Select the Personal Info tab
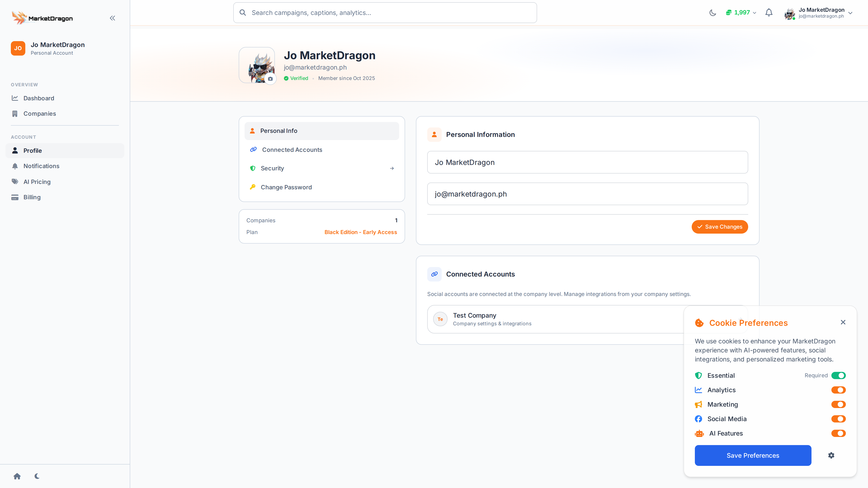Screen dimensions: 868x488 322,131
